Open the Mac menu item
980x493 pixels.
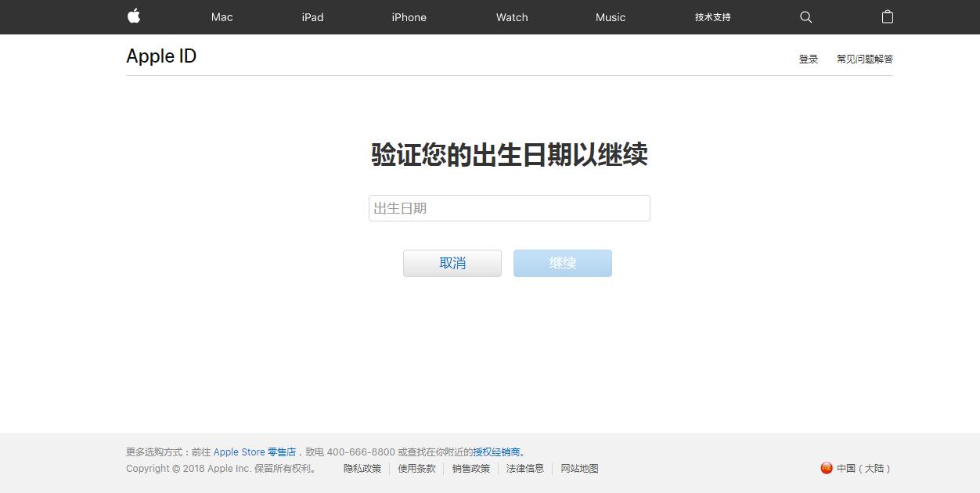[222, 17]
